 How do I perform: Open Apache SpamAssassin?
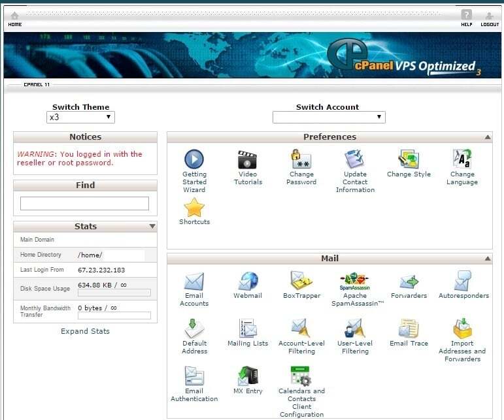[358, 289]
